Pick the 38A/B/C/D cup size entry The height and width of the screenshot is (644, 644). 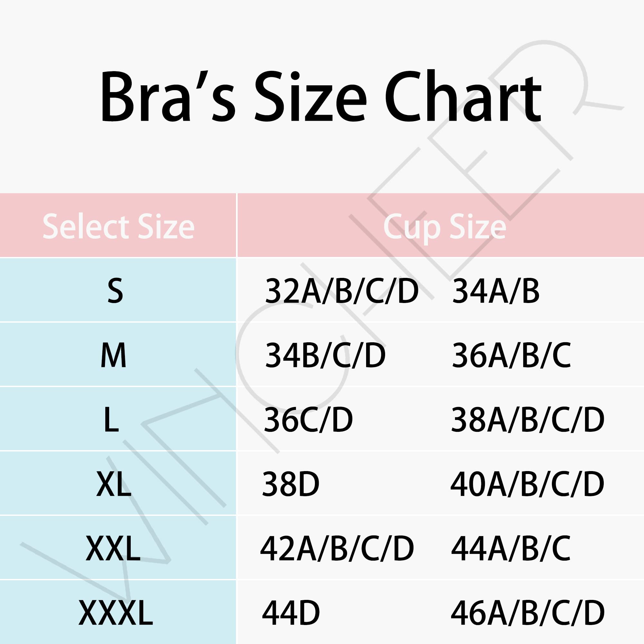point(528,420)
